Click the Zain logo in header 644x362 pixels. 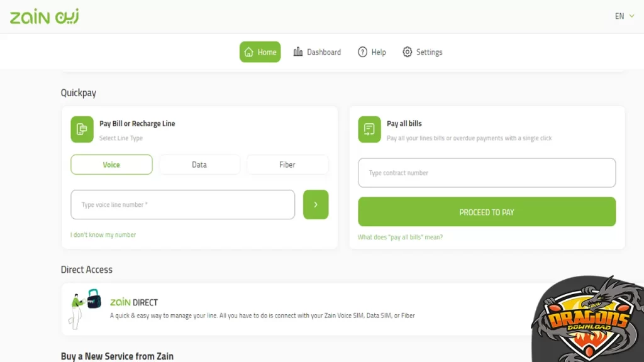(x=44, y=16)
